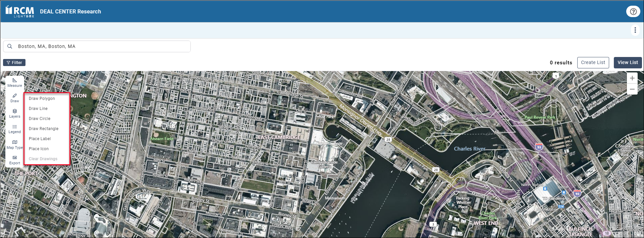The height and width of the screenshot is (238, 644).
Task: Pick Place Icon from Draw menu
Action: click(x=39, y=149)
